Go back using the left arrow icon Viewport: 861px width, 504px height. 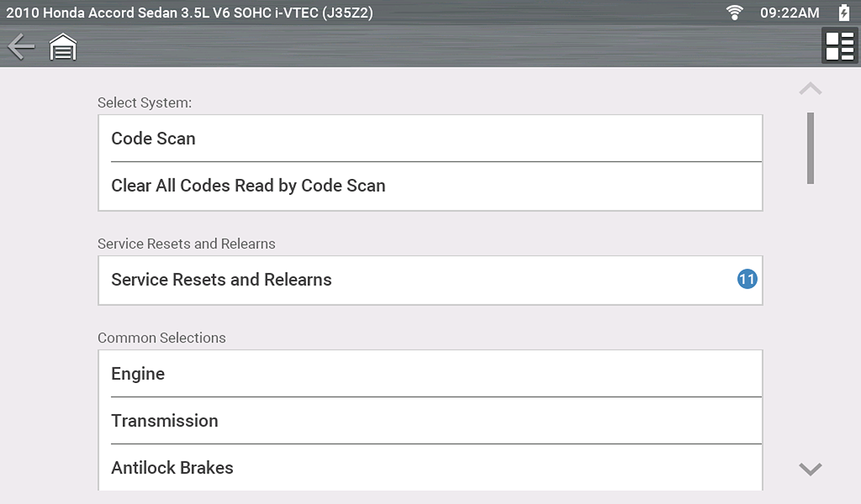click(x=21, y=47)
